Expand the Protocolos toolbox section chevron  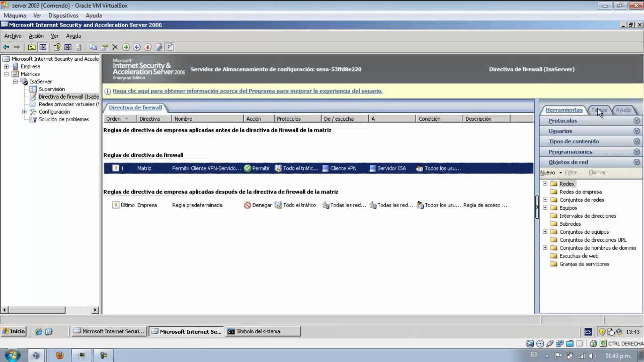point(636,121)
